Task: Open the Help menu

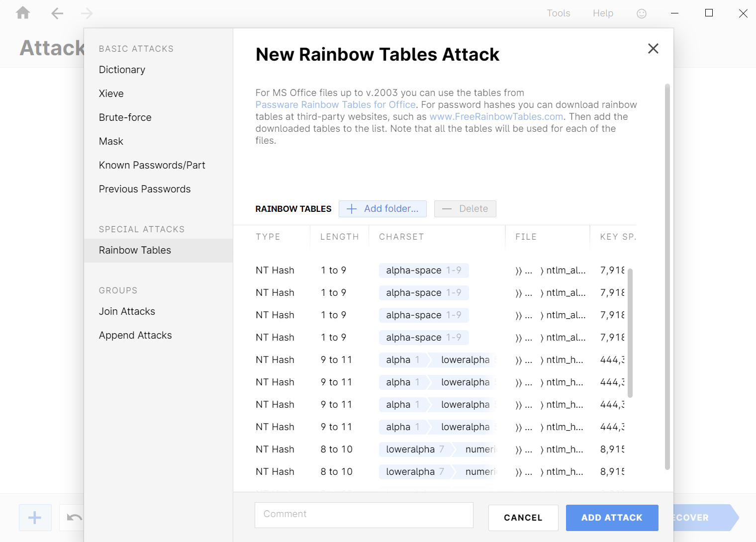Action: (603, 13)
